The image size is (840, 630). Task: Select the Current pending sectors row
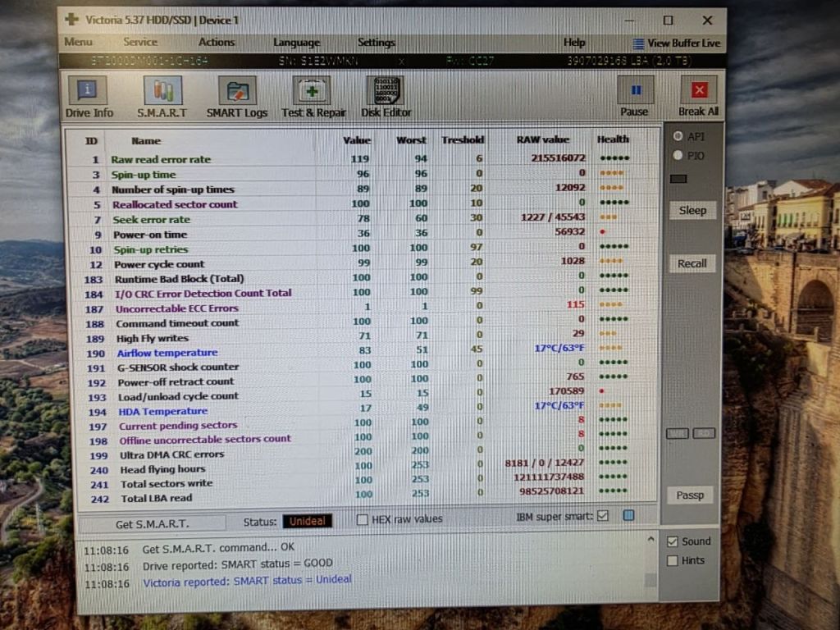pos(362,426)
